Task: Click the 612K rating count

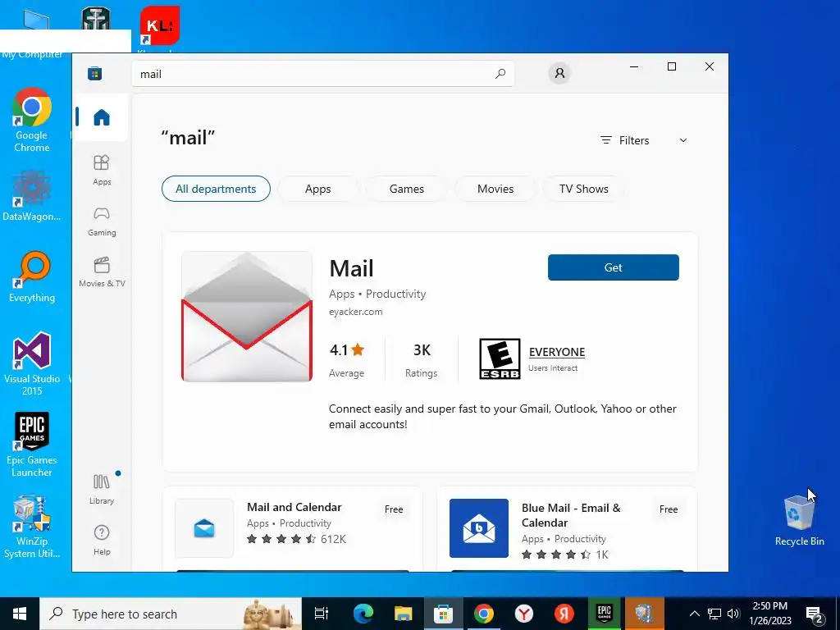Action: point(333,539)
